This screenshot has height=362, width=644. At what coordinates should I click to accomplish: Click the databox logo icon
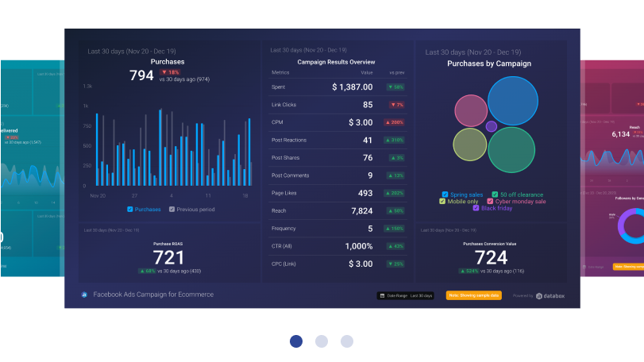click(539, 296)
